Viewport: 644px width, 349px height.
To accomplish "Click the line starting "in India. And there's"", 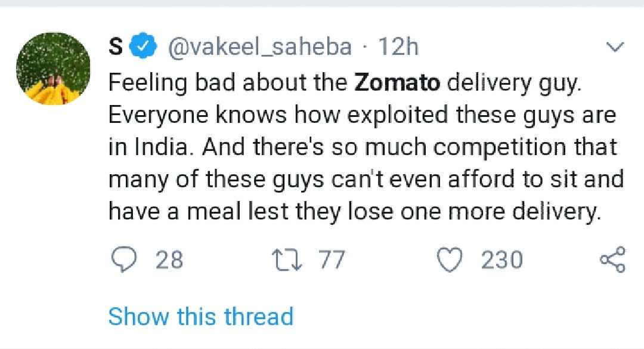I will coord(362,147).
